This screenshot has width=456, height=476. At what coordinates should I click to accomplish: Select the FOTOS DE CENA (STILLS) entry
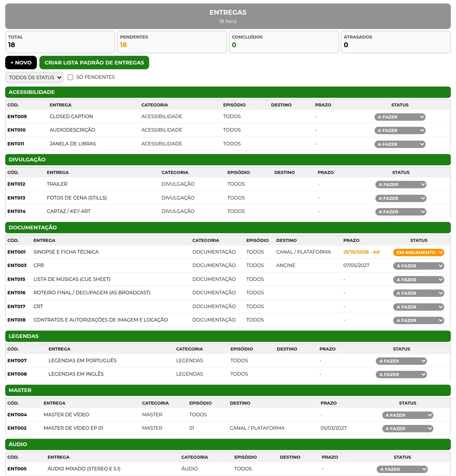(x=77, y=198)
